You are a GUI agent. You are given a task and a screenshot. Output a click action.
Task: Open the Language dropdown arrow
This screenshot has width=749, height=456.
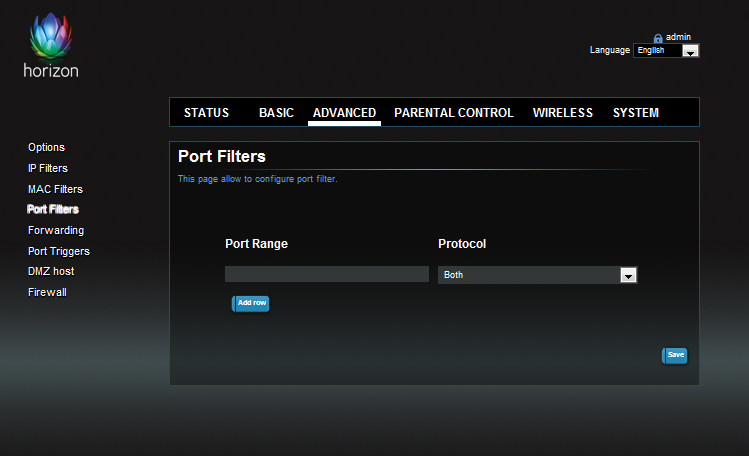pyautogui.click(x=690, y=51)
